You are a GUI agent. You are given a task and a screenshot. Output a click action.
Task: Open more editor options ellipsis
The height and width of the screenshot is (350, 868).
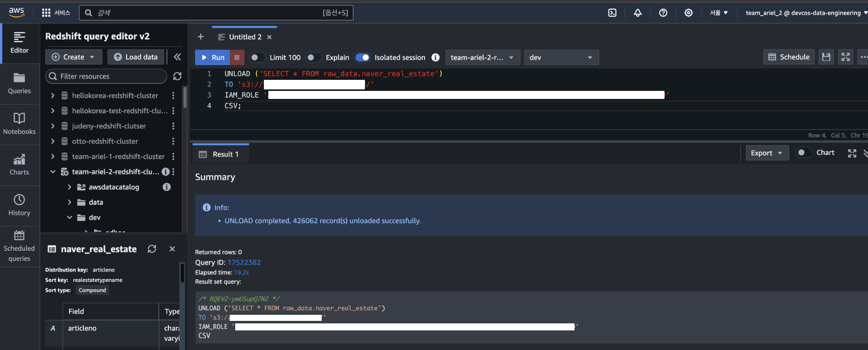click(x=863, y=57)
